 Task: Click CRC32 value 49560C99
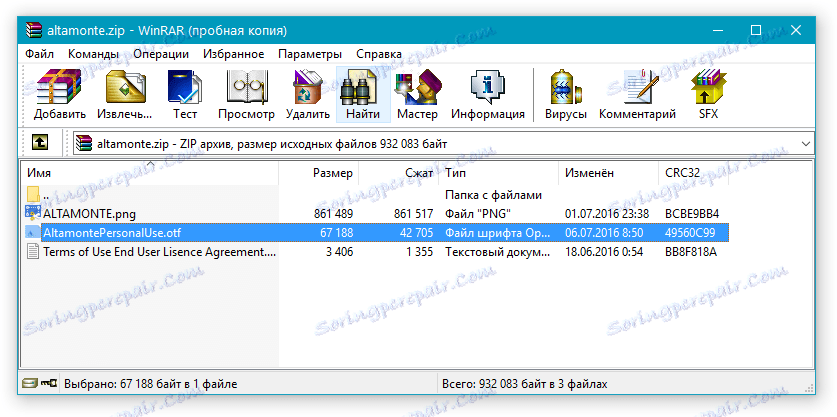[x=690, y=233]
